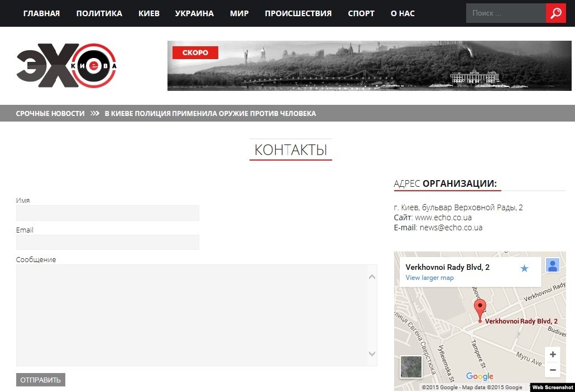Click the www.echo.co.ua website link
This screenshot has height=392, width=575.
[x=443, y=217]
